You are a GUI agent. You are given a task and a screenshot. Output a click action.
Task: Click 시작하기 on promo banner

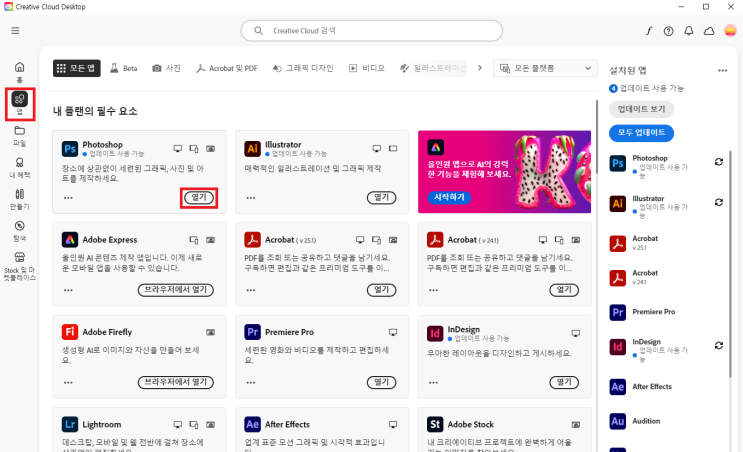(x=449, y=197)
